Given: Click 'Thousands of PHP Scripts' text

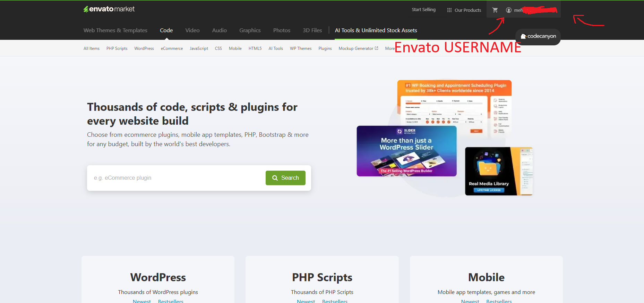Looking at the screenshot, I should tap(322, 292).
